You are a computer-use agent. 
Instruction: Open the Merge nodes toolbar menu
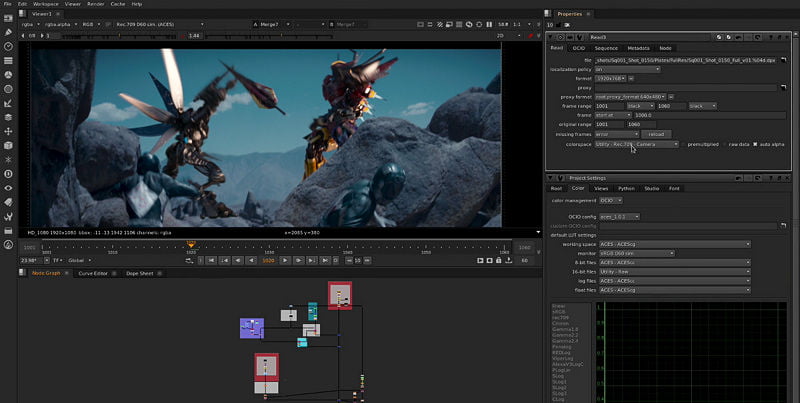tap(8, 117)
